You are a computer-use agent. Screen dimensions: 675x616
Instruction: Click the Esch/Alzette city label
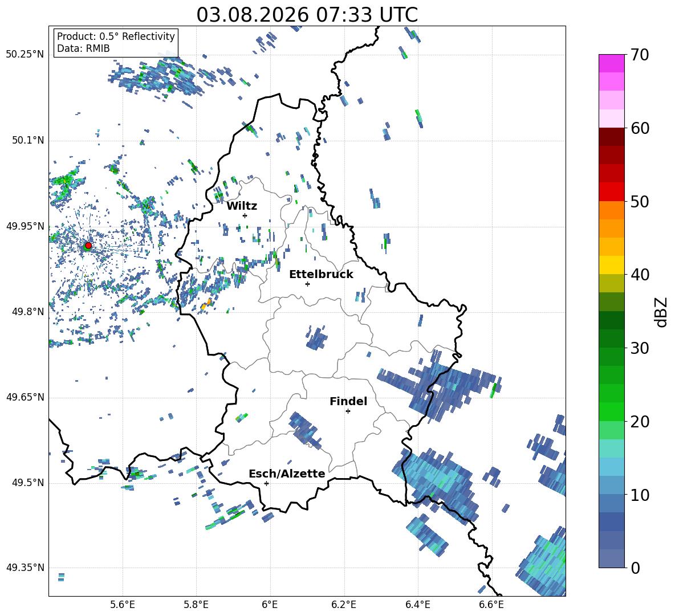click(x=287, y=474)
